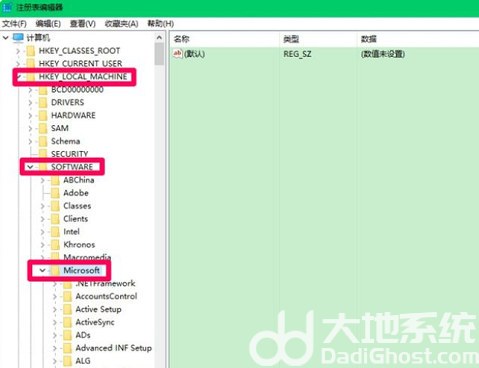The height and width of the screenshot is (368, 479).
Task: Click the Active Setup folder icon
Action: 68,309
